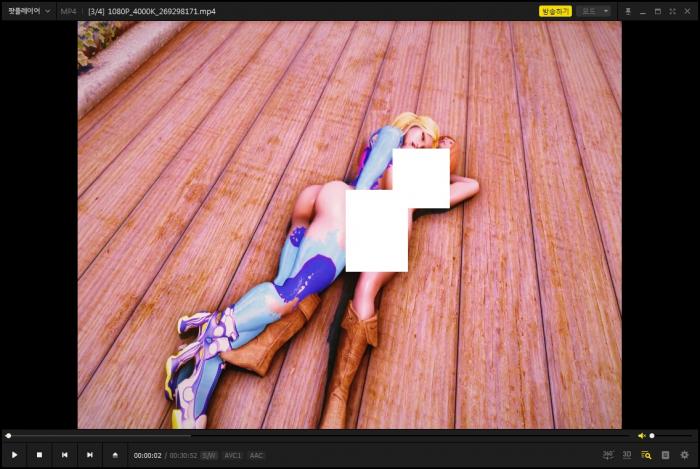The width and height of the screenshot is (700, 469).
Task: Open preferences with the gear icon
Action: (x=684, y=455)
